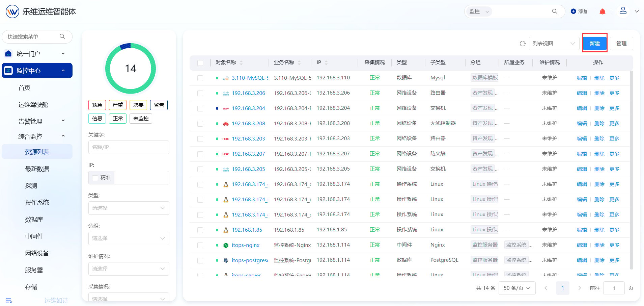
Task: Click the quick menu search magnifier
Action: [62, 36]
